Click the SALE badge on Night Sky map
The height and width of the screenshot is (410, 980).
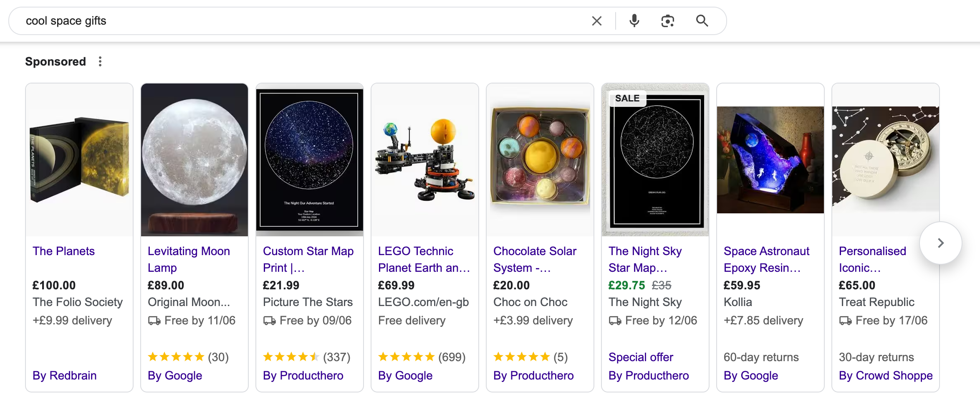[627, 98]
